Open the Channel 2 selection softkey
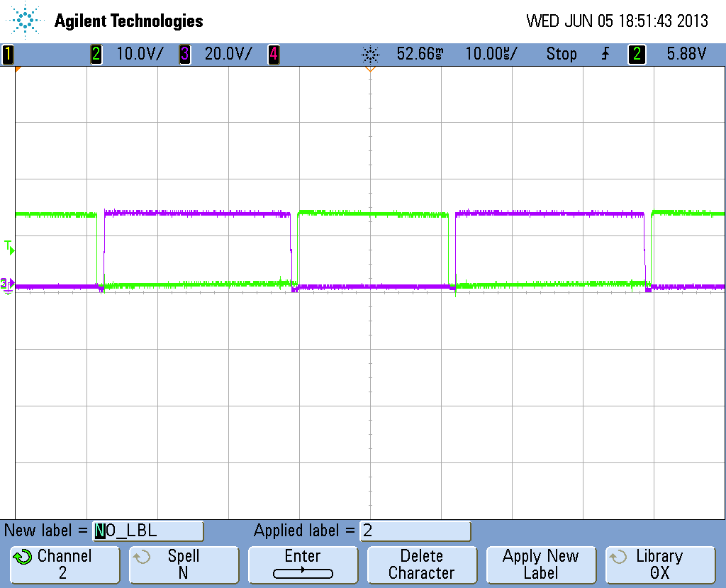 coord(65,565)
